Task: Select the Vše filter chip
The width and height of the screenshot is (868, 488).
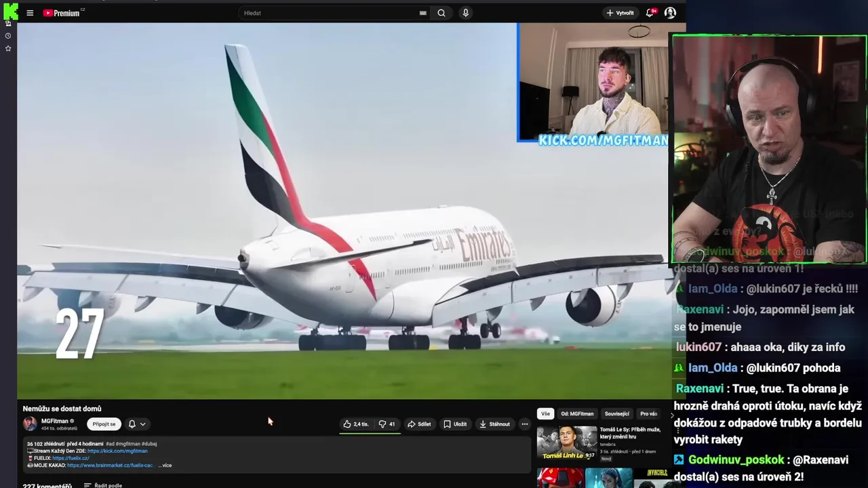Action: pyautogui.click(x=545, y=413)
